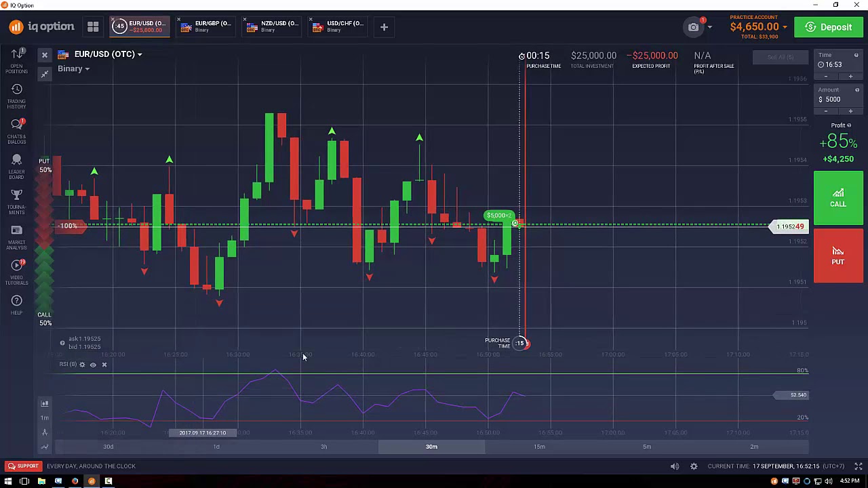Screen dimensions: 868x488
Task: Open the Leader Board
Action: tap(17, 167)
